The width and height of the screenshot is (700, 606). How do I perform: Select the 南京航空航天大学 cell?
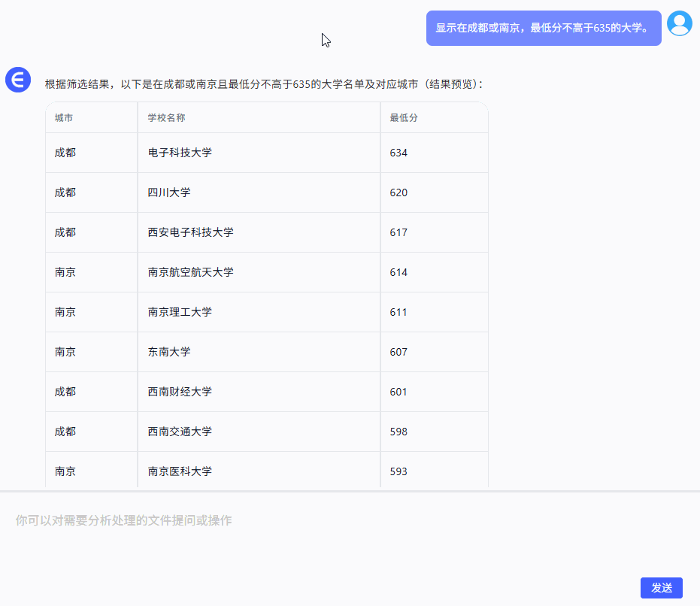pyautogui.click(x=259, y=272)
